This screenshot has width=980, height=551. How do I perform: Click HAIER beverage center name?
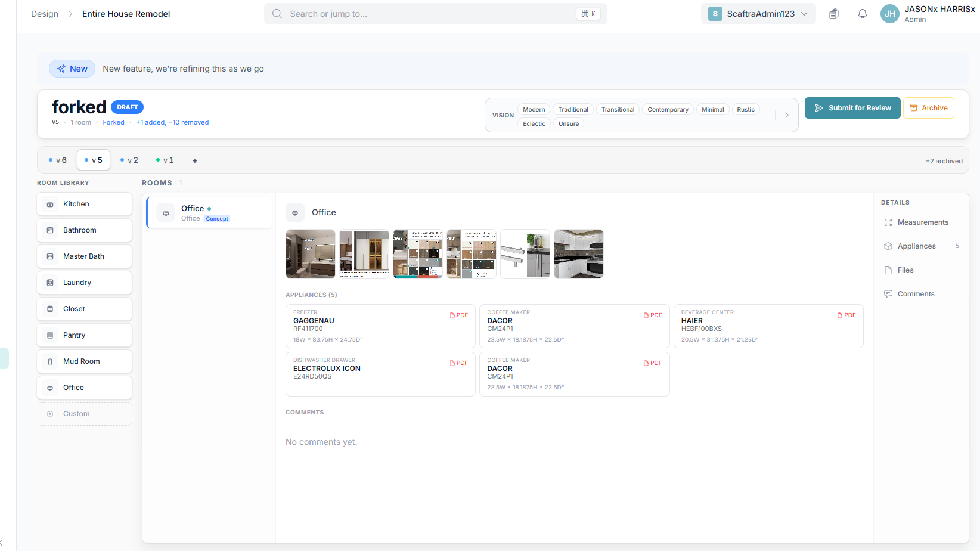point(692,321)
